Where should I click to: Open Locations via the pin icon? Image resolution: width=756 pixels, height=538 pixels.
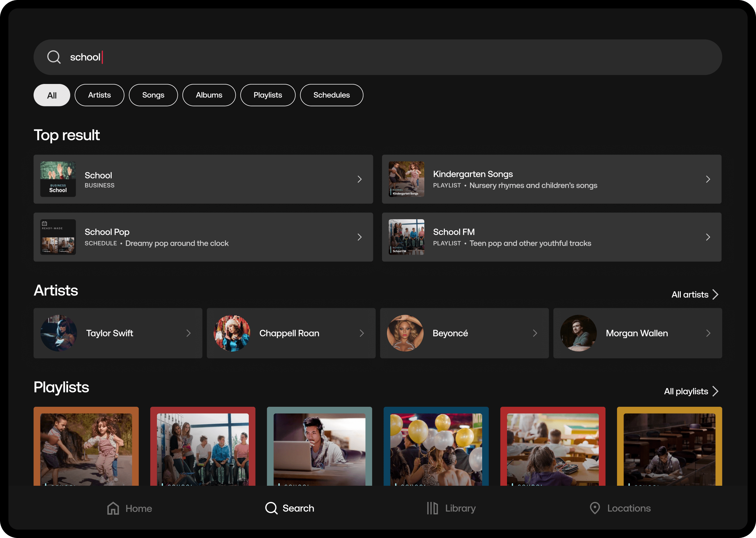[595, 508]
